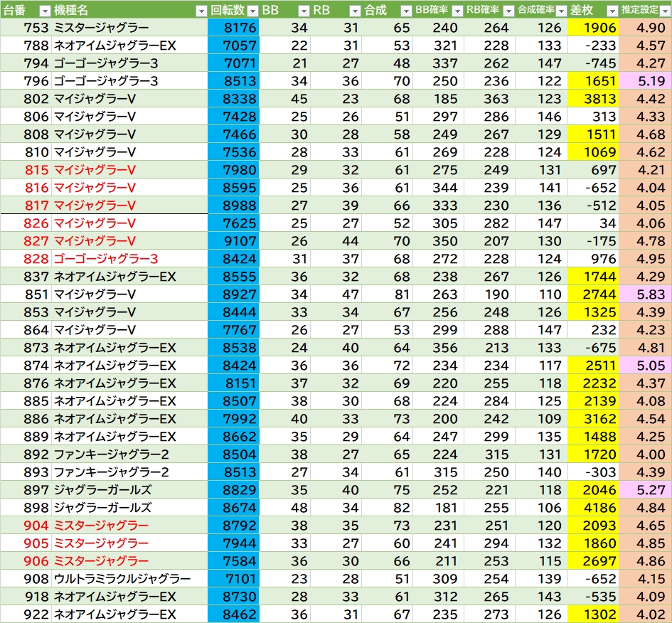
Task: Expand the 回転数 filter arrow
Action: tap(252, 11)
